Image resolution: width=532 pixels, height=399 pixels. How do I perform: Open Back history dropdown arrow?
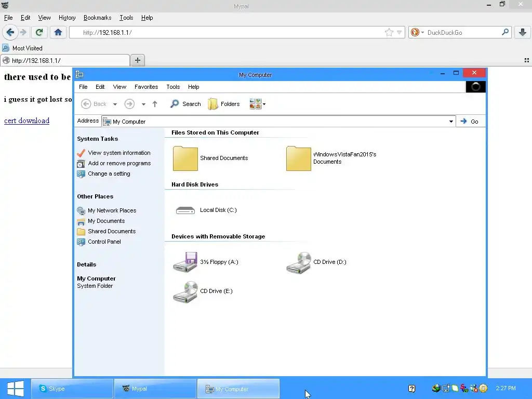click(115, 104)
